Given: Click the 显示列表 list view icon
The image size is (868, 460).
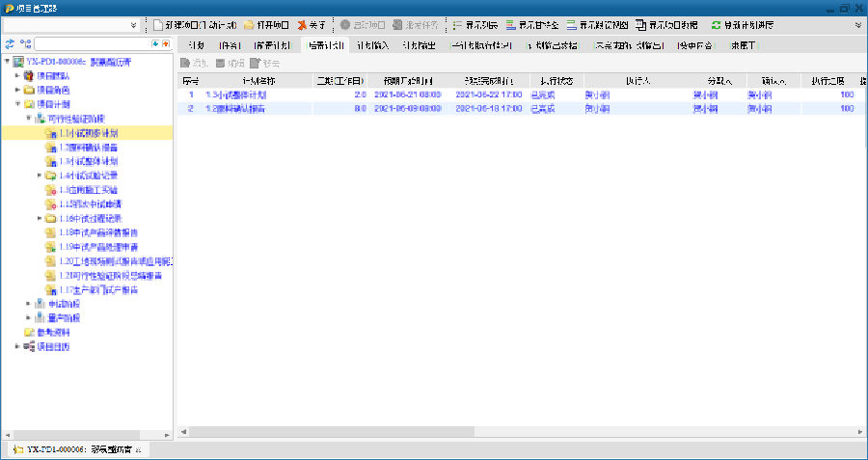Looking at the screenshot, I should tap(457, 25).
